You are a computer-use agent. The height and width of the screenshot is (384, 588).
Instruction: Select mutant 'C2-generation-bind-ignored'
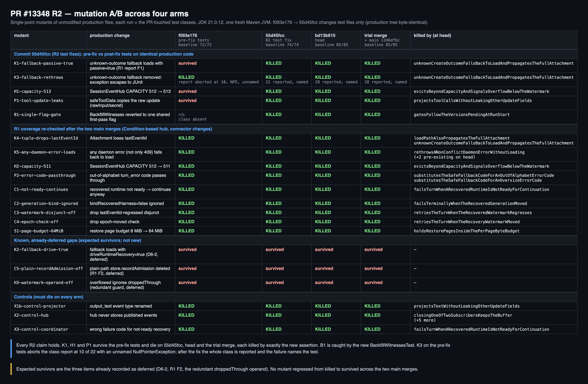pos(46,203)
